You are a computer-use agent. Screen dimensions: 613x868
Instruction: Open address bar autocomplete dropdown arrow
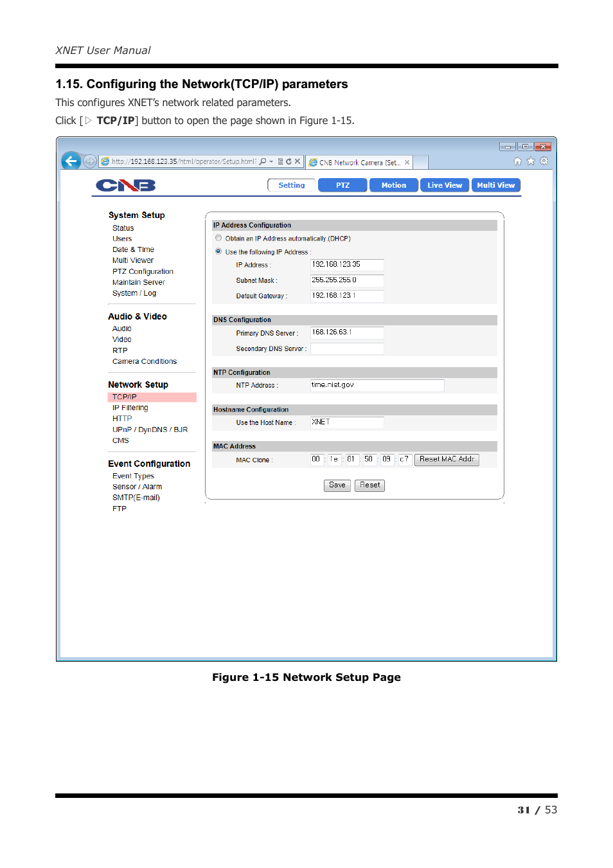271,161
